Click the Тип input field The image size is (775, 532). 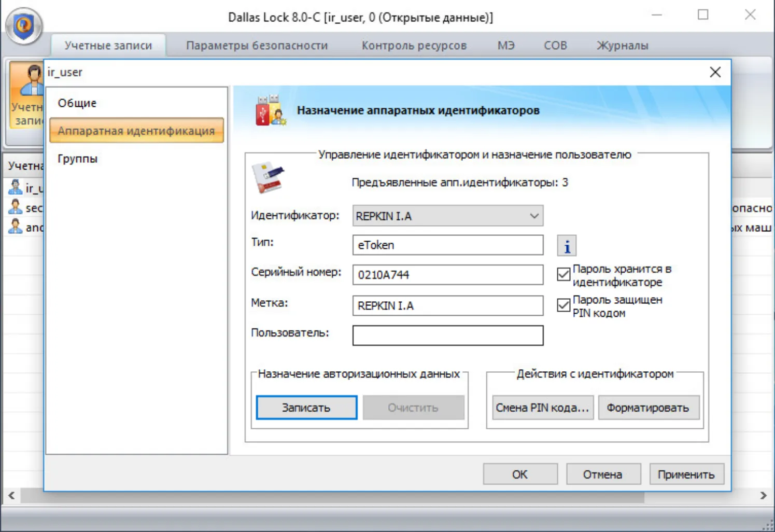coord(448,245)
